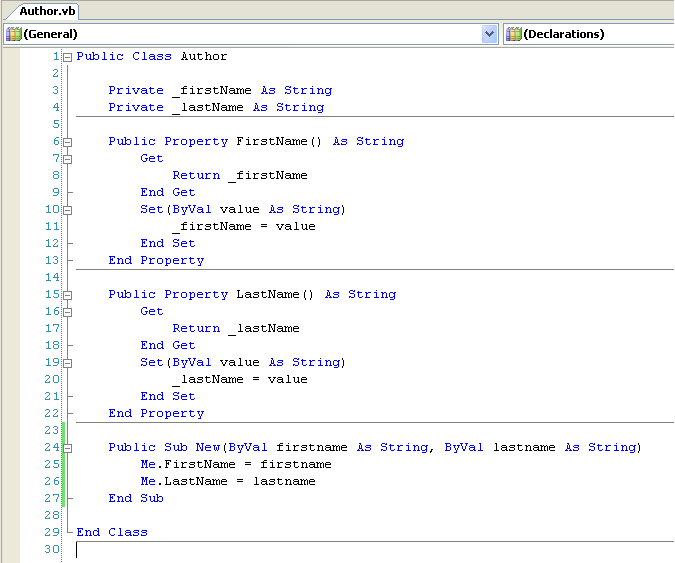Click the Me.FirstName = firstname line
The image size is (675, 563).
click(236, 465)
